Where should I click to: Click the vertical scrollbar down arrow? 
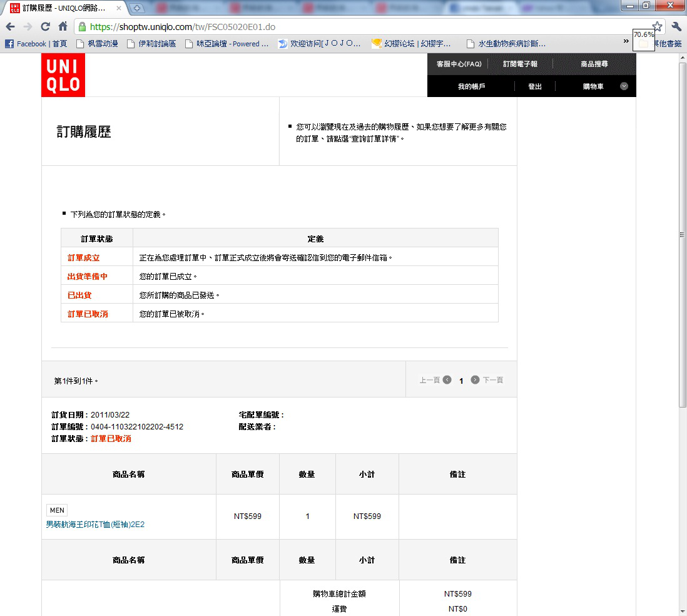click(683, 611)
